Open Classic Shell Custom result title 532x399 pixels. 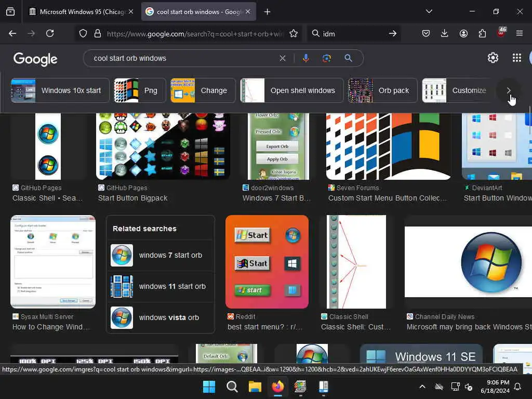[356, 327]
